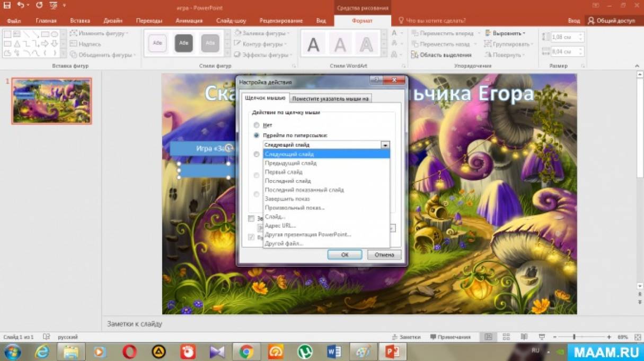Open the Надпись text box tool
644x361 pixels.
tap(86, 44)
